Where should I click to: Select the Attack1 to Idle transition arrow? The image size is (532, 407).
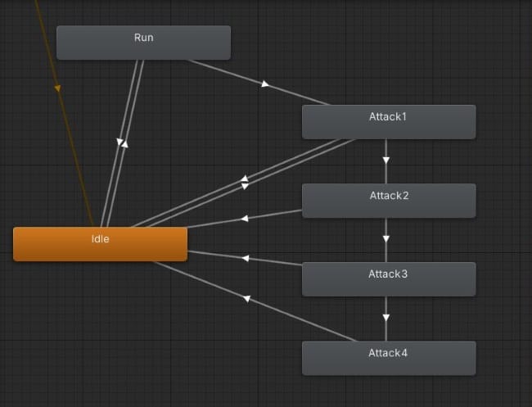click(244, 179)
